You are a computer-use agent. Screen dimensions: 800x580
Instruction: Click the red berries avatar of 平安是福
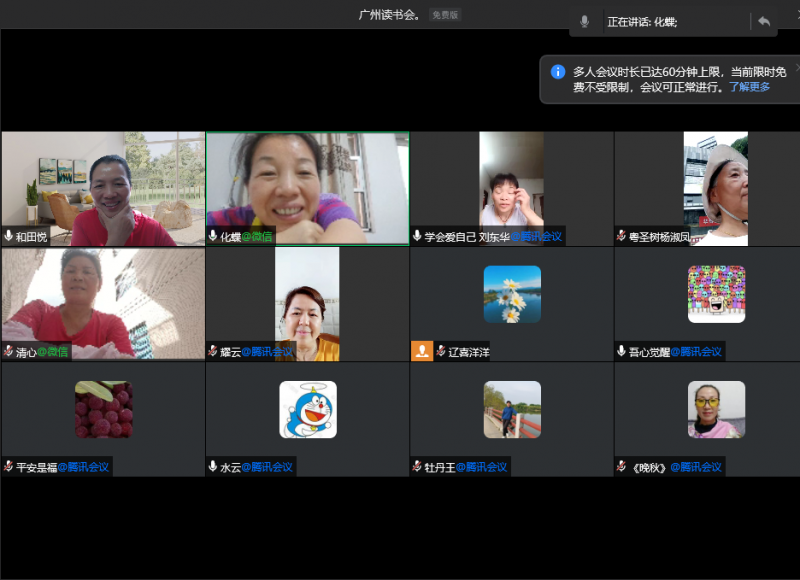(103, 409)
